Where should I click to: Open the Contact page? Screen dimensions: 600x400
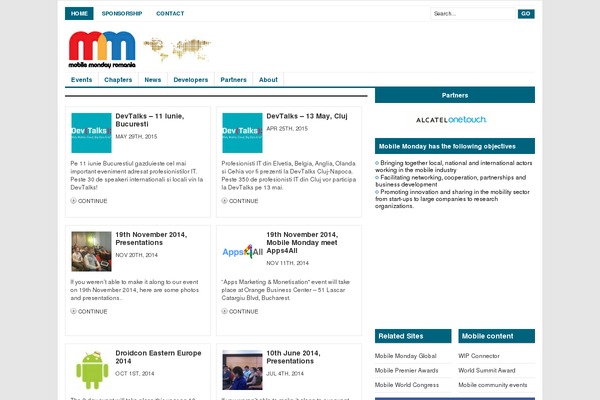click(170, 13)
